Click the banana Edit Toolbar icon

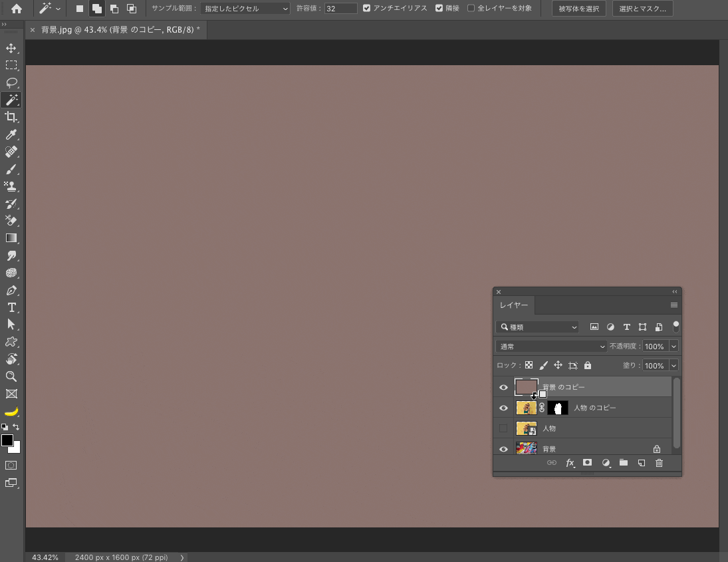click(x=11, y=411)
